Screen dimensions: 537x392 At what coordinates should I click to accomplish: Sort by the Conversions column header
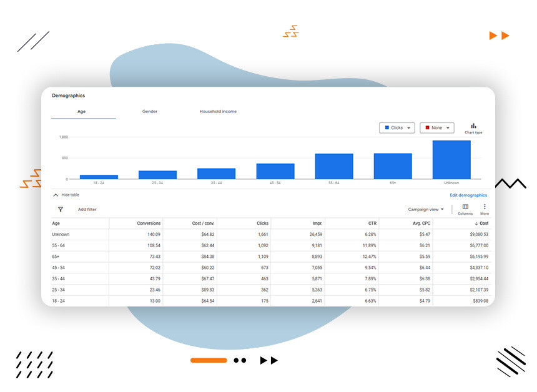[149, 223]
